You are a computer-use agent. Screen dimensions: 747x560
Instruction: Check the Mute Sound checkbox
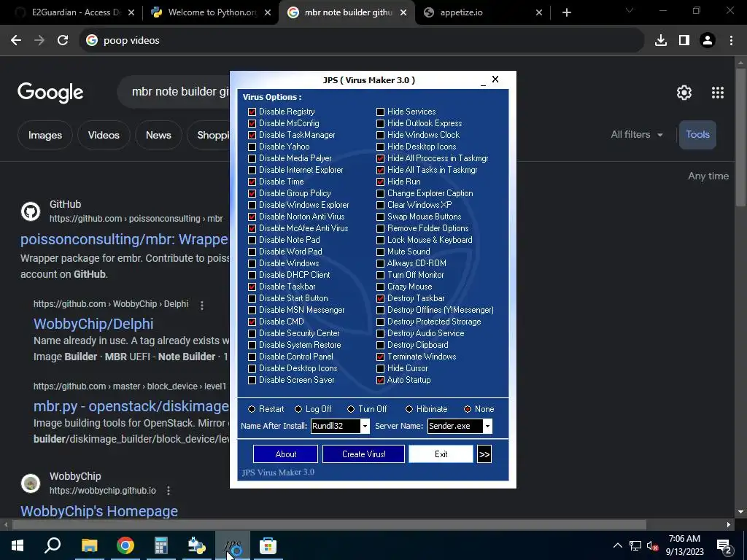coord(380,252)
